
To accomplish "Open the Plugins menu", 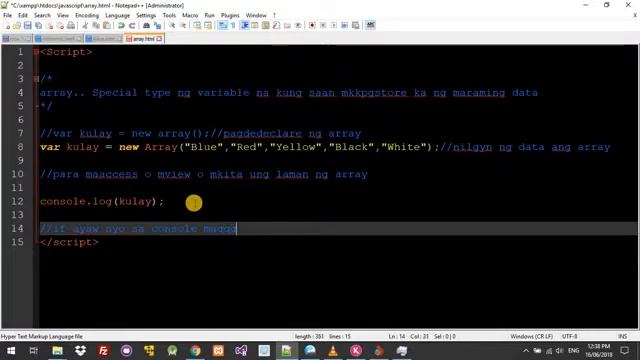I will click(x=230, y=15).
